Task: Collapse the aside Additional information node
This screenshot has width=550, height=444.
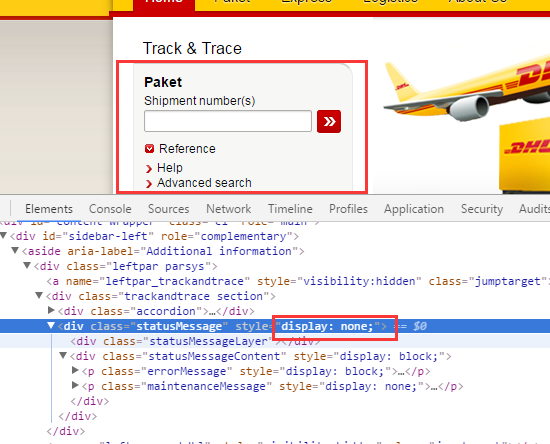Action: (15, 250)
